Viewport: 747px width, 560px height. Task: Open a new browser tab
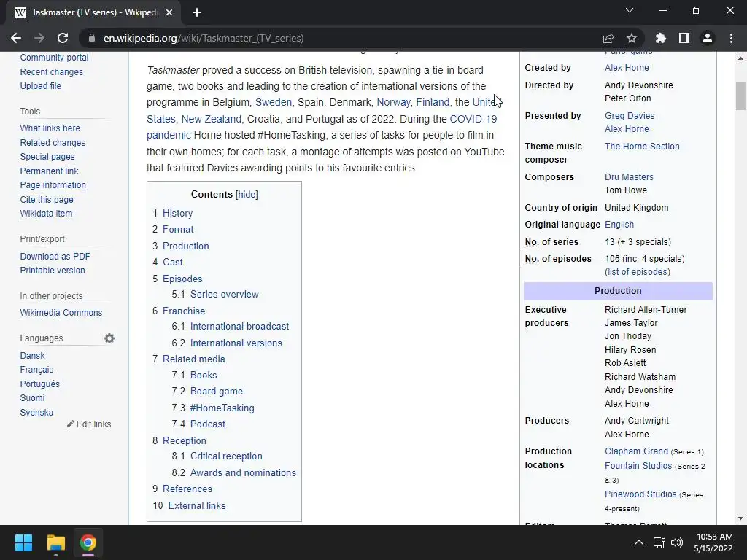[197, 12]
